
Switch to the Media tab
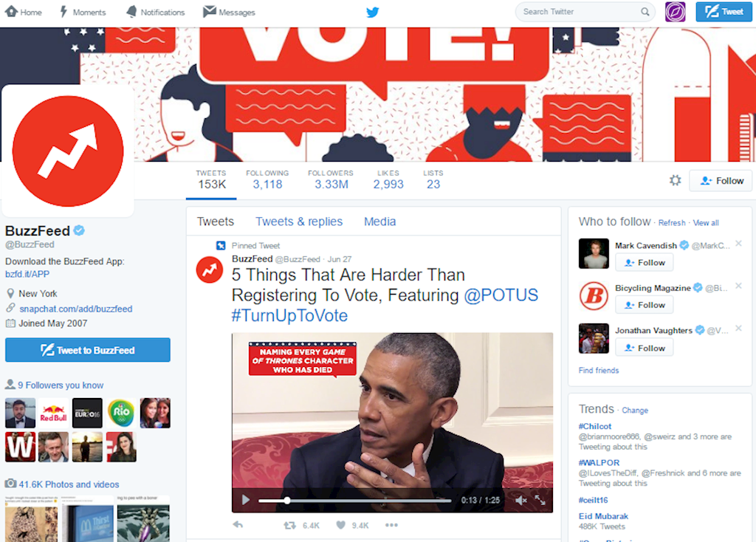tap(380, 222)
